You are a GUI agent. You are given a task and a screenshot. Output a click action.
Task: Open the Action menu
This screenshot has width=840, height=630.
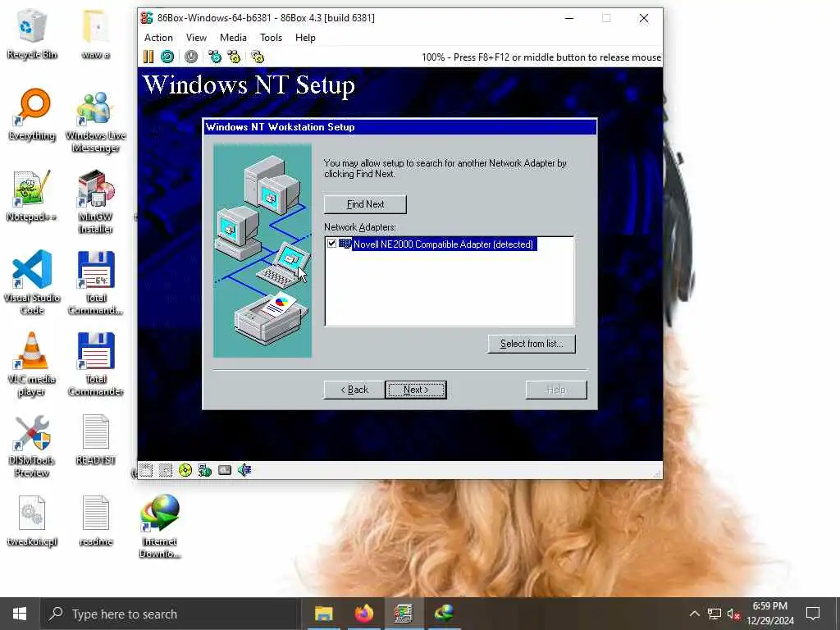(x=158, y=38)
